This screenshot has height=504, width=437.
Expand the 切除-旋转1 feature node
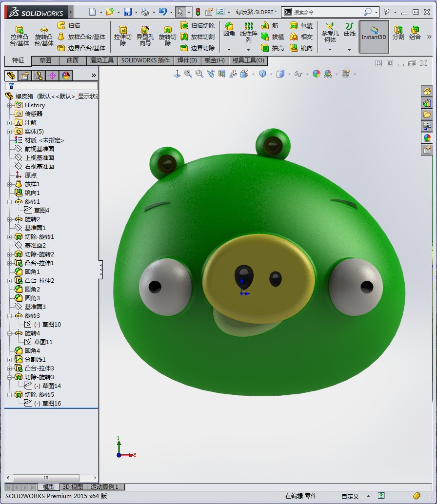[9, 237]
